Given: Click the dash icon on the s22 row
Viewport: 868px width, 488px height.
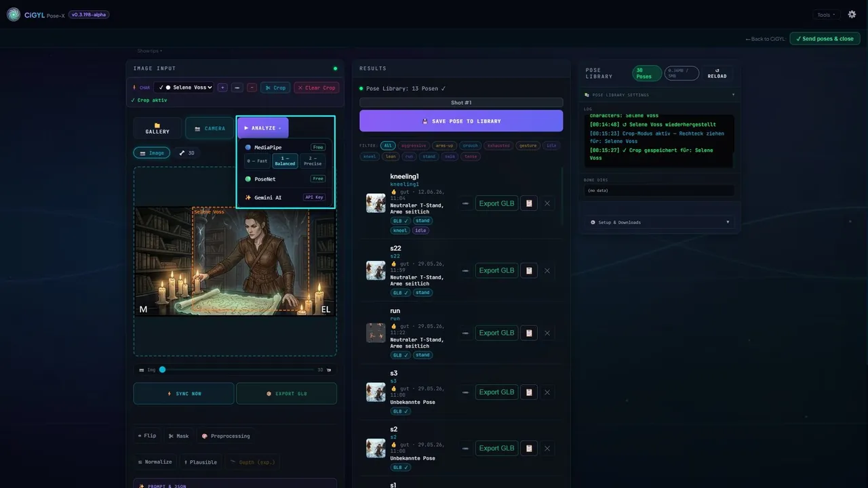Looking at the screenshot, I should pos(466,270).
